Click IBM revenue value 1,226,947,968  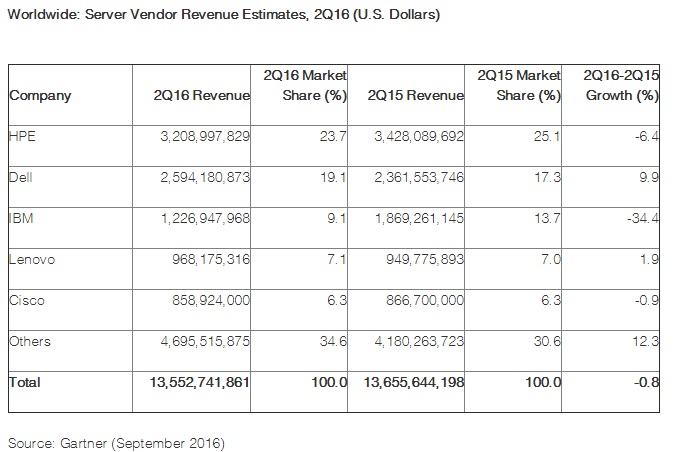pyautogui.click(x=205, y=218)
